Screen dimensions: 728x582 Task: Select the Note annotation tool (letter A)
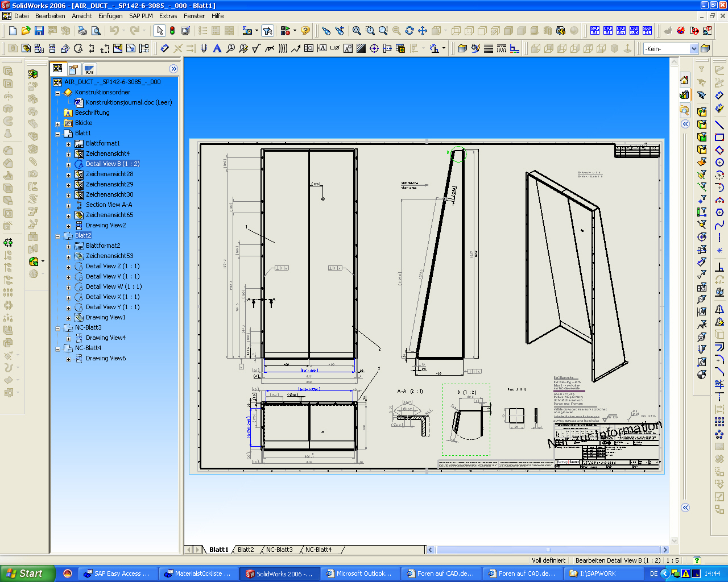click(x=217, y=49)
